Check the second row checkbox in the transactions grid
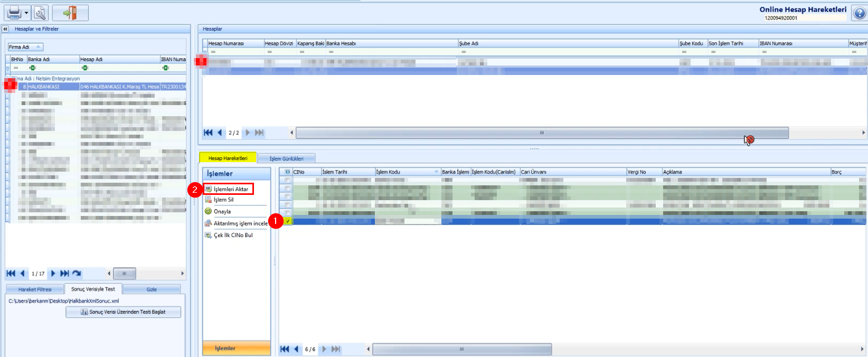 [x=288, y=188]
